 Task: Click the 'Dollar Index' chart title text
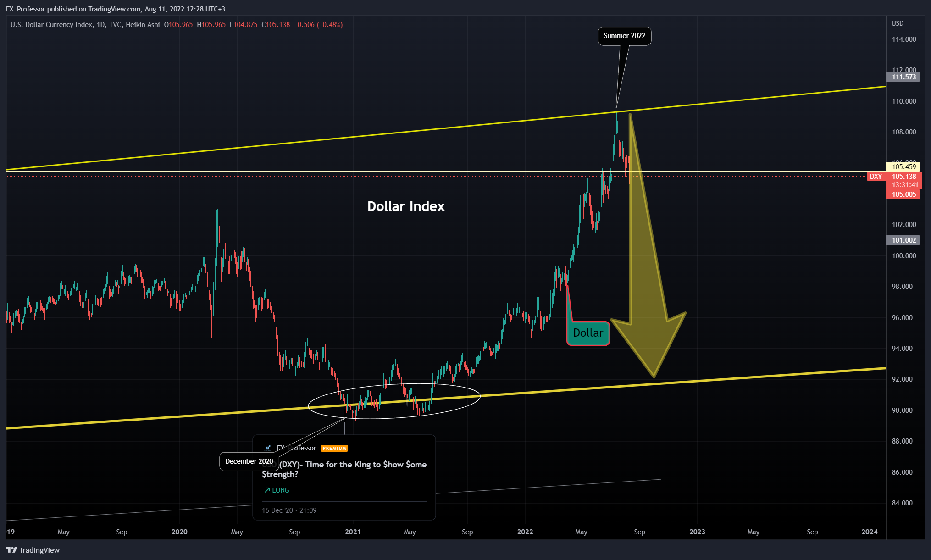(406, 206)
